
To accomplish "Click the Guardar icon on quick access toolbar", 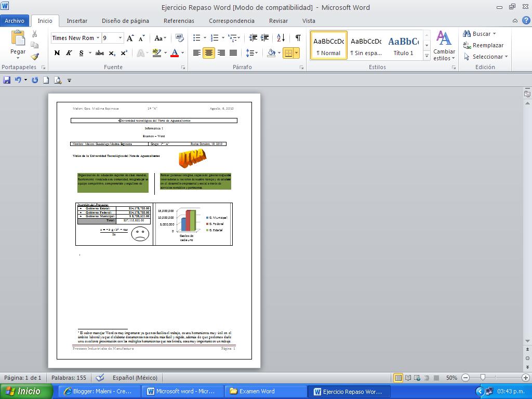I will tap(6, 80).
